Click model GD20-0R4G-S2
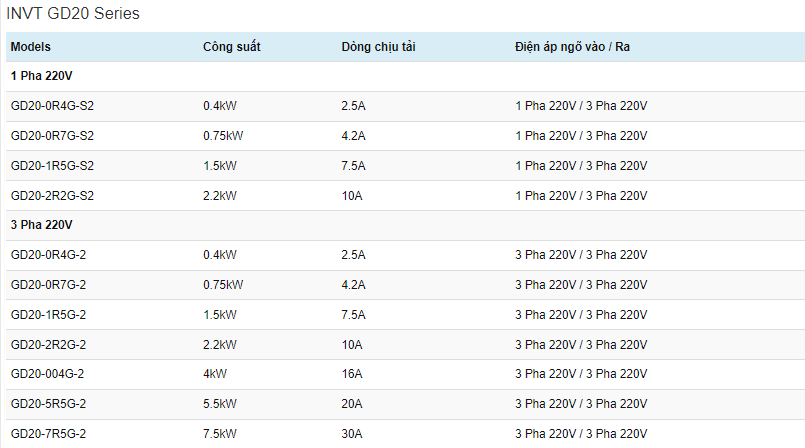This screenshot has width=805, height=448. [52, 106]
